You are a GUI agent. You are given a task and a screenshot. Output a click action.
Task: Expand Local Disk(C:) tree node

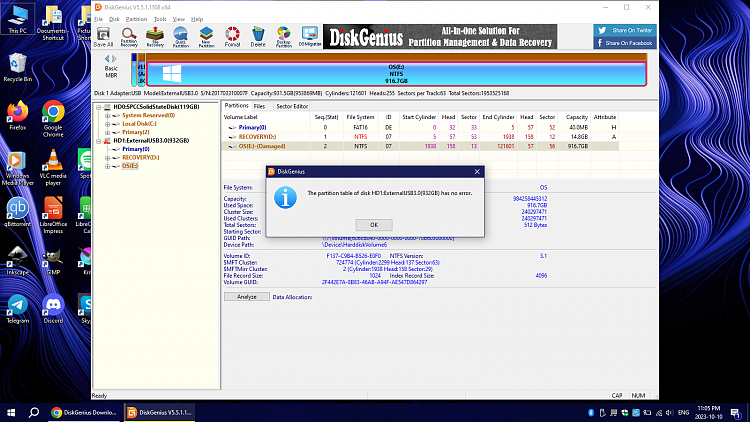coord(108,124)
